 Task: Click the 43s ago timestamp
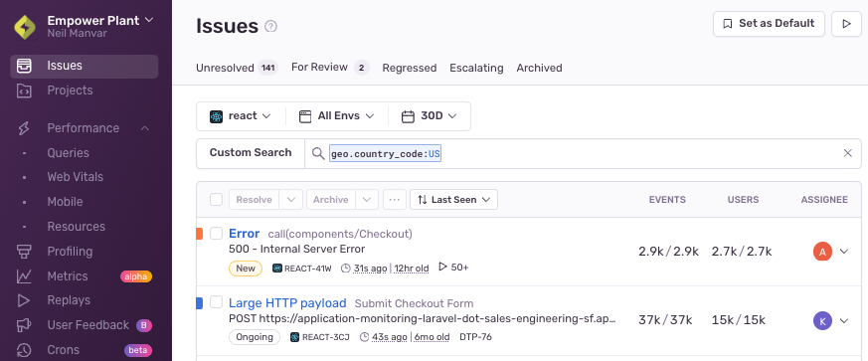pos(389,337)
